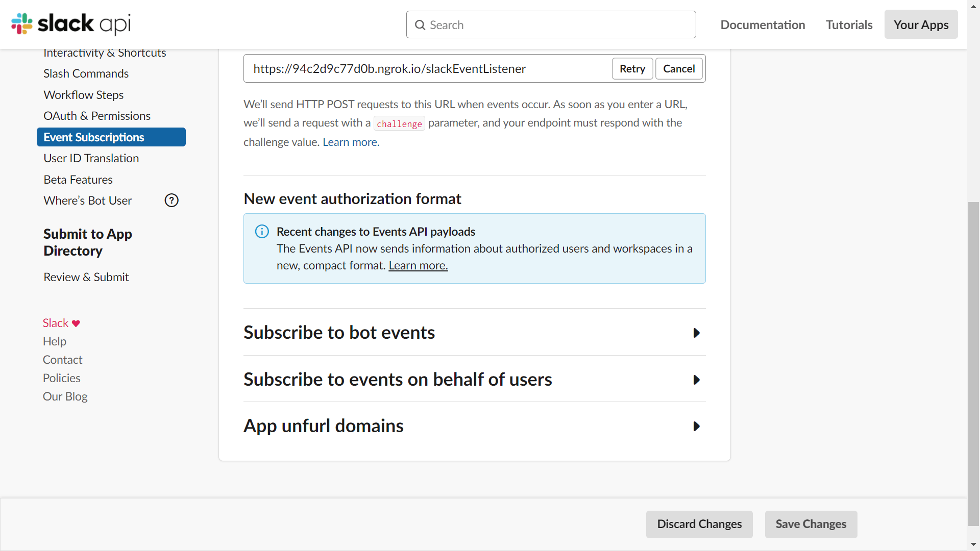Click the scrollbar down arrow
The image size is (980, 551).
pyautogui.click(x=973, y=544)
